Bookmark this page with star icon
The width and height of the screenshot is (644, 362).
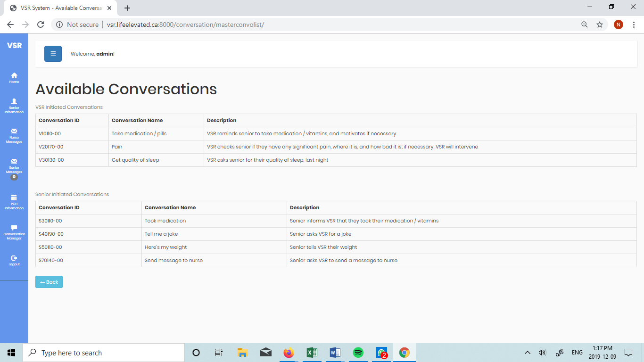(x=600, y=25)
